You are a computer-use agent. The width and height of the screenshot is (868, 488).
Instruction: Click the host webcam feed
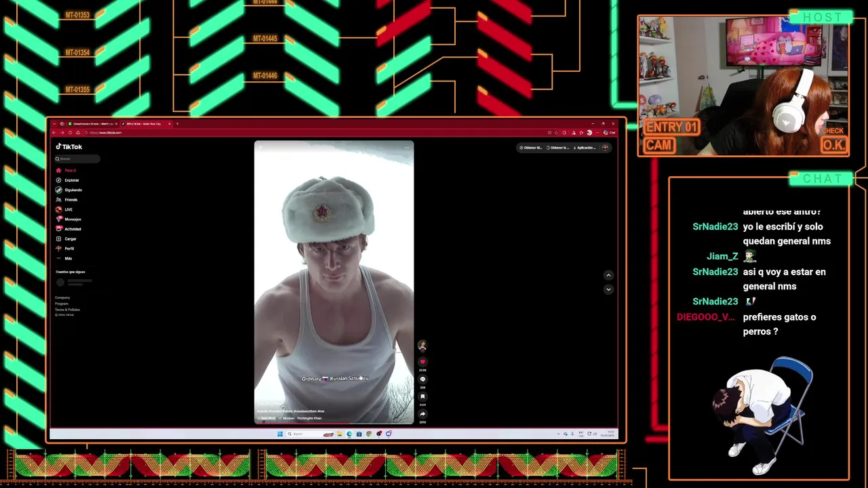pos(743,86)
